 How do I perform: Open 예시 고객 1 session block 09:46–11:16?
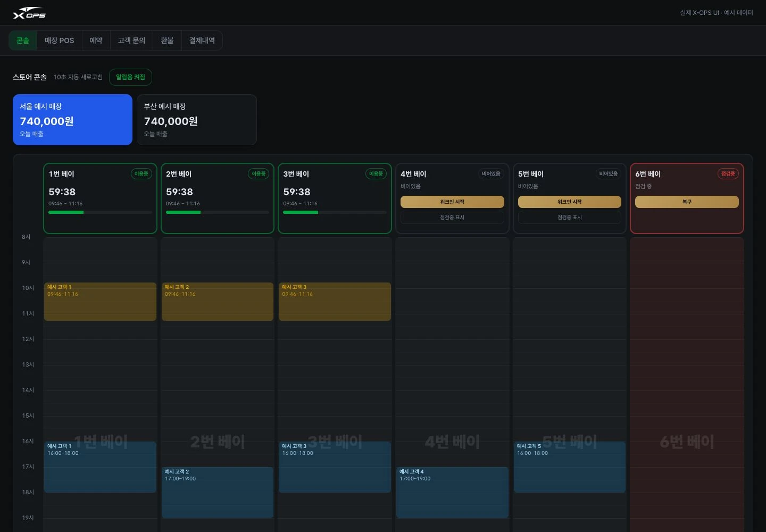coord(100,302)
